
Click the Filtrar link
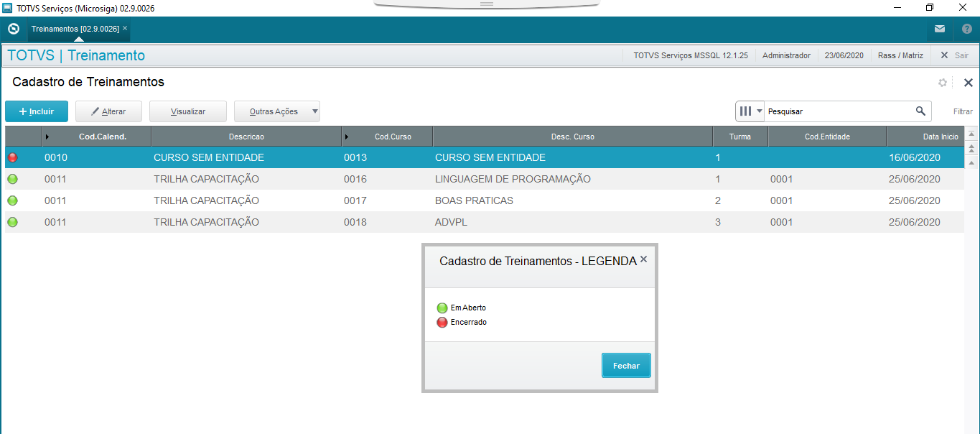pos(963,111)
